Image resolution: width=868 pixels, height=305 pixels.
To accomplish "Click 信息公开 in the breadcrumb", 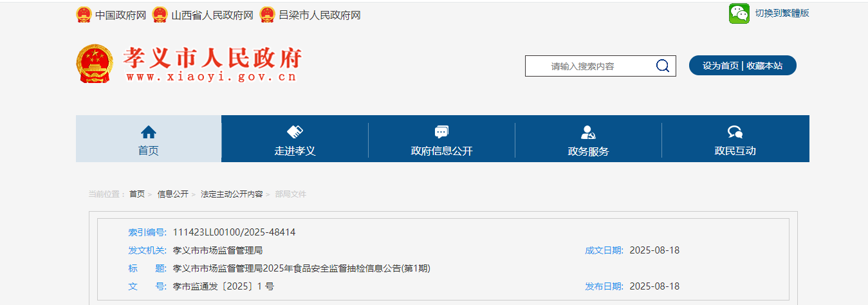I will point(173,194).
